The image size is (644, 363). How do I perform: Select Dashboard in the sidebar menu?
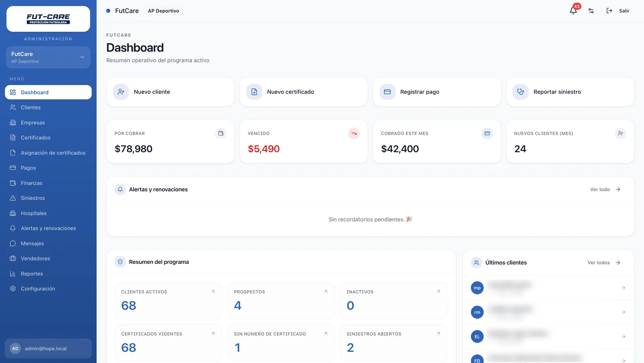coord(48,92)
